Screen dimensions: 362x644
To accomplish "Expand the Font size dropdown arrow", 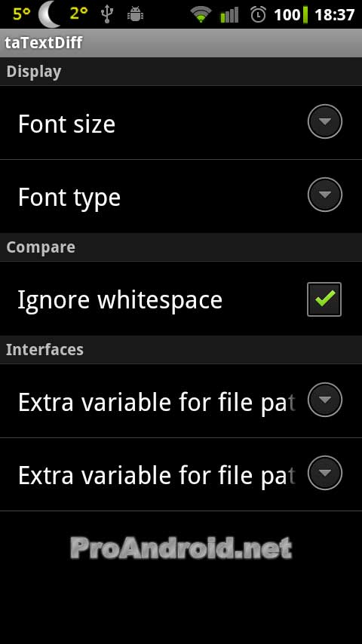I will coord(324,121).
